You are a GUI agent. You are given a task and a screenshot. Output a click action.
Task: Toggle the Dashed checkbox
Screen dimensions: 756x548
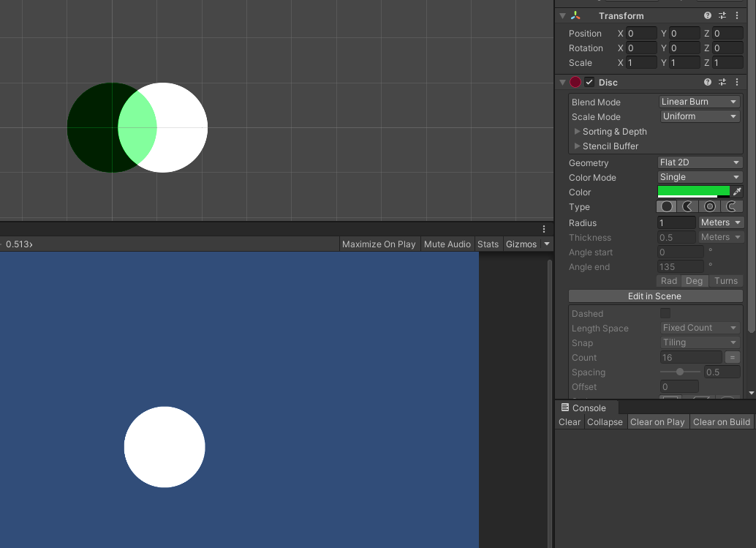click(x=665, y=313)
